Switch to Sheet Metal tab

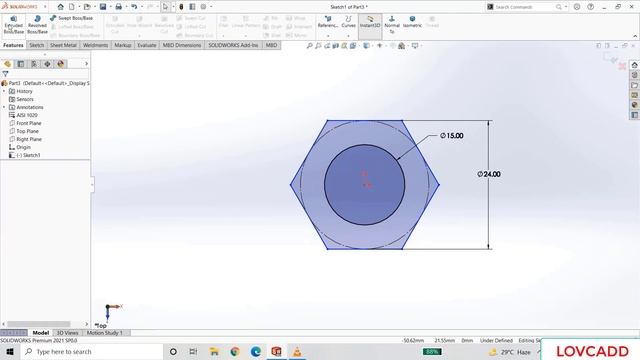coord(63,45)
